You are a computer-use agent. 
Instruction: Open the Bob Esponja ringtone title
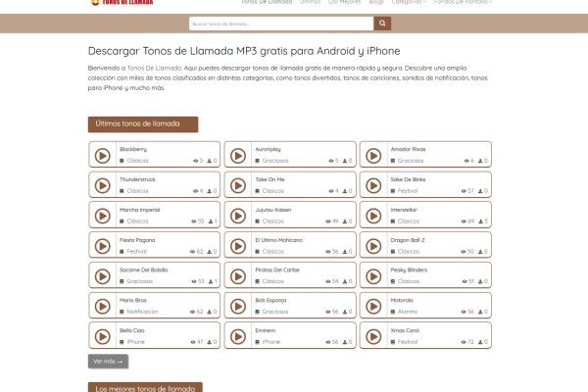point(270,300)
